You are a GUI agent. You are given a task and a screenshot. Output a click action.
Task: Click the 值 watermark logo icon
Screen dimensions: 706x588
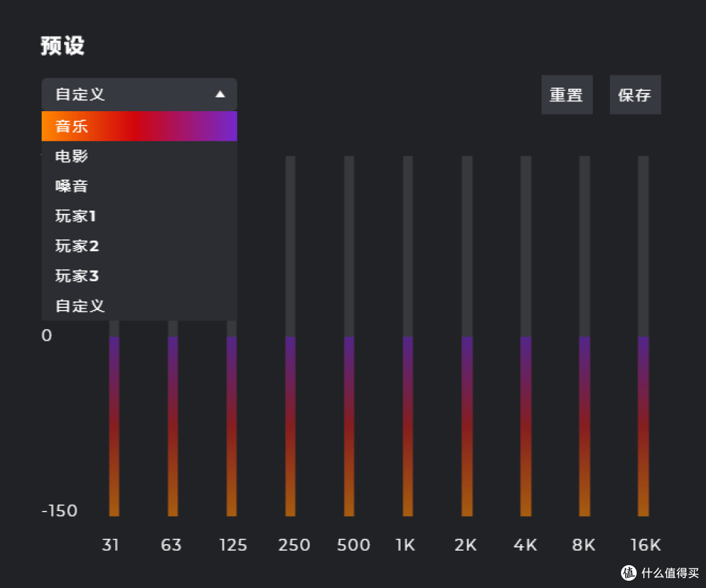630,573
